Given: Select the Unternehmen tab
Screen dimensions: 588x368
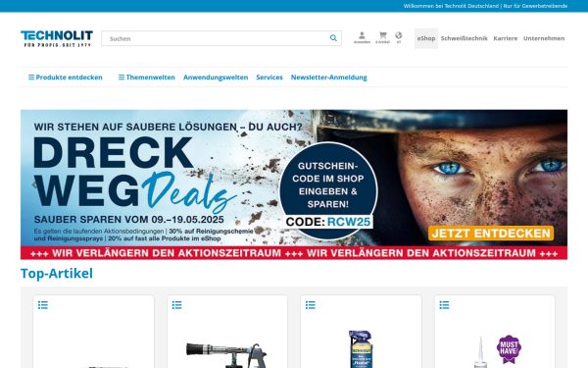Looking at the screenshot, I should [x=544, y=38].
